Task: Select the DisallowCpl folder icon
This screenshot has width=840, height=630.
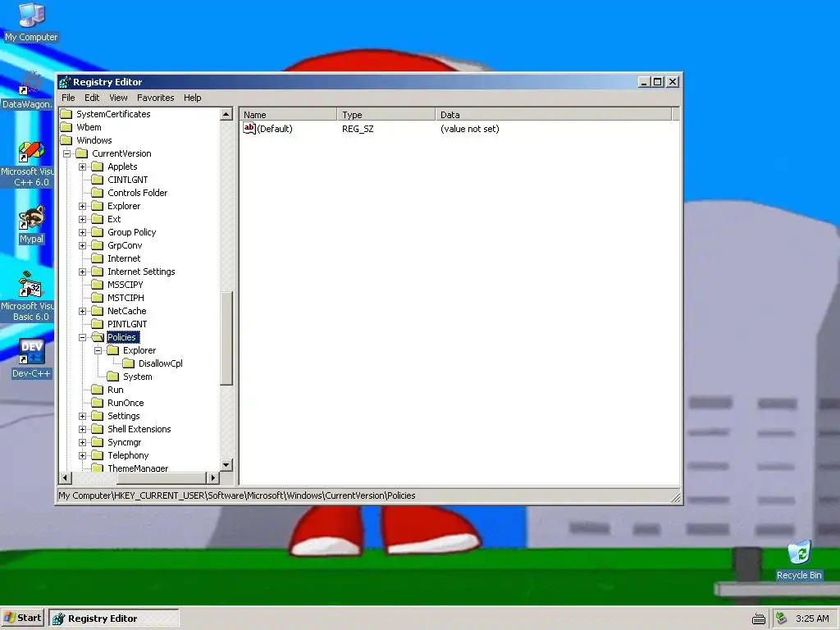Action: (x=128, y=363)
